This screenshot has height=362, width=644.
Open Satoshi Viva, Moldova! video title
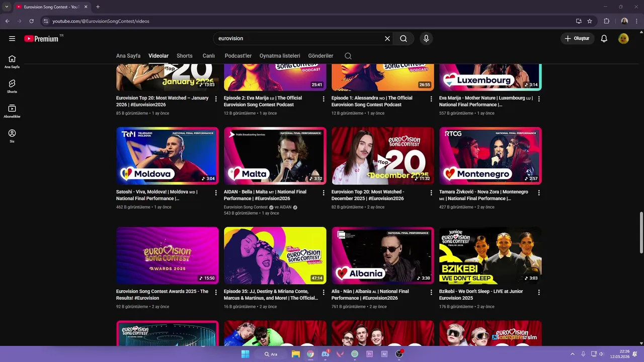point(157,195)
